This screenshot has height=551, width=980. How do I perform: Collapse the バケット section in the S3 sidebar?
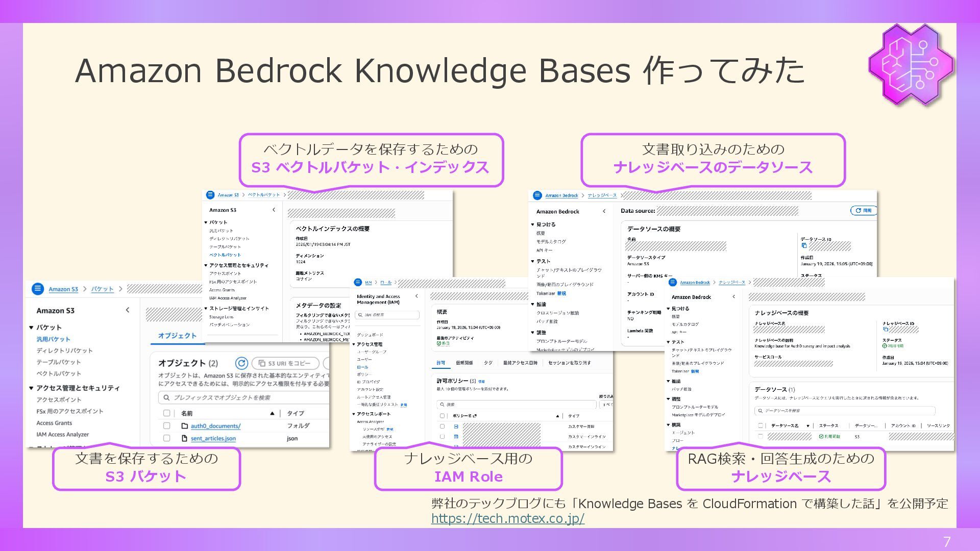31,328
